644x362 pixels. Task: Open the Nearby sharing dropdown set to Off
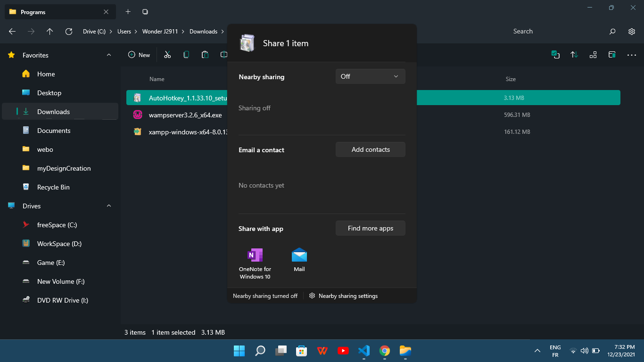(370, 76)
